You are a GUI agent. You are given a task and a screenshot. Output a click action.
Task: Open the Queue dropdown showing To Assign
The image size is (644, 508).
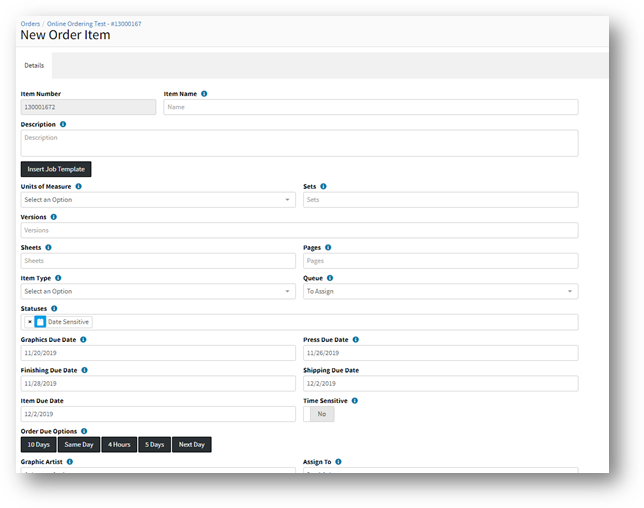(441, 291)
